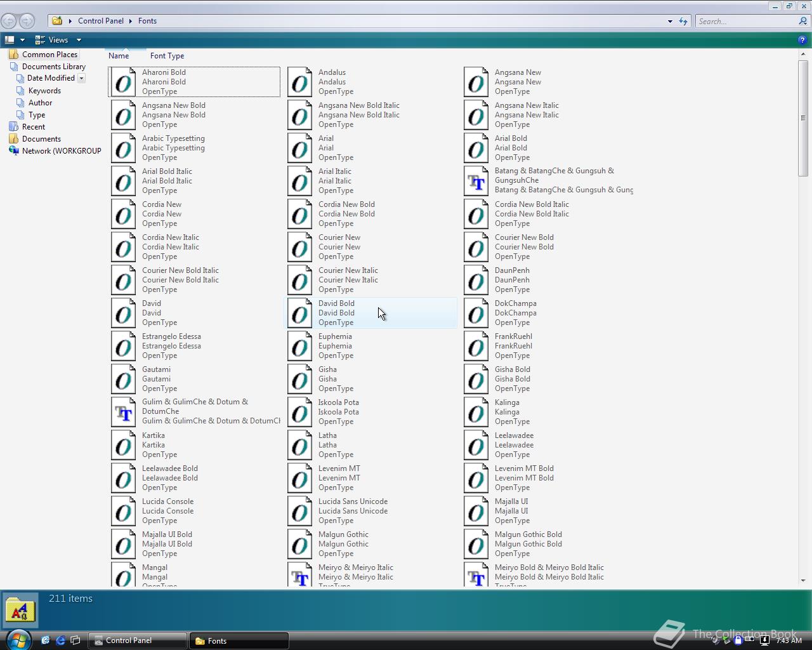Click the Back navigation button
Image resolution: width=812 pixels, height=650 pixels.
[9, 21]
